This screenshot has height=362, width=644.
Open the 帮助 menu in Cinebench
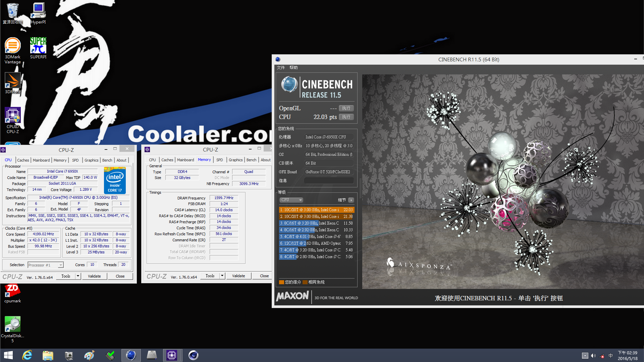tap(293, 68)
